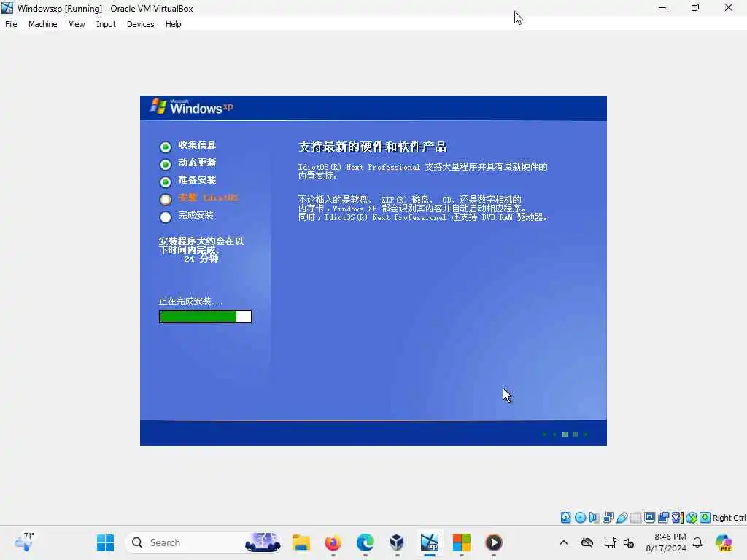
Task: Click the muted volume tray icon
Action: [x=629, y=542]
